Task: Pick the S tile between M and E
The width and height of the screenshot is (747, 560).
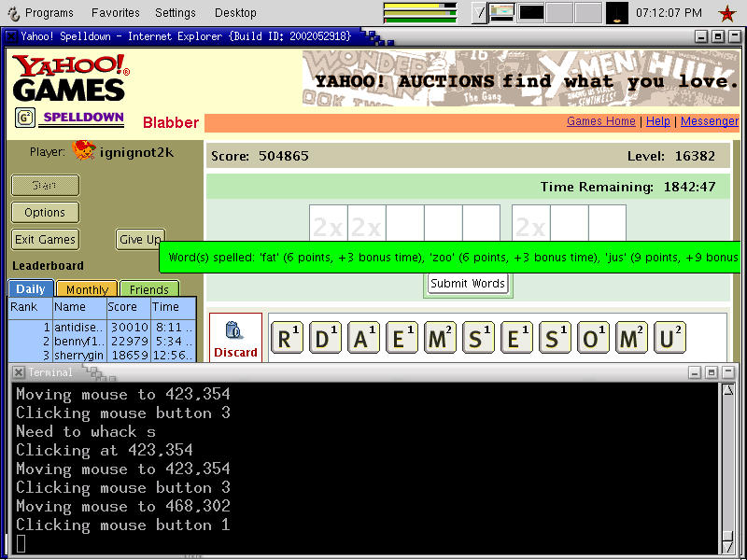Action: pos(478,338)
